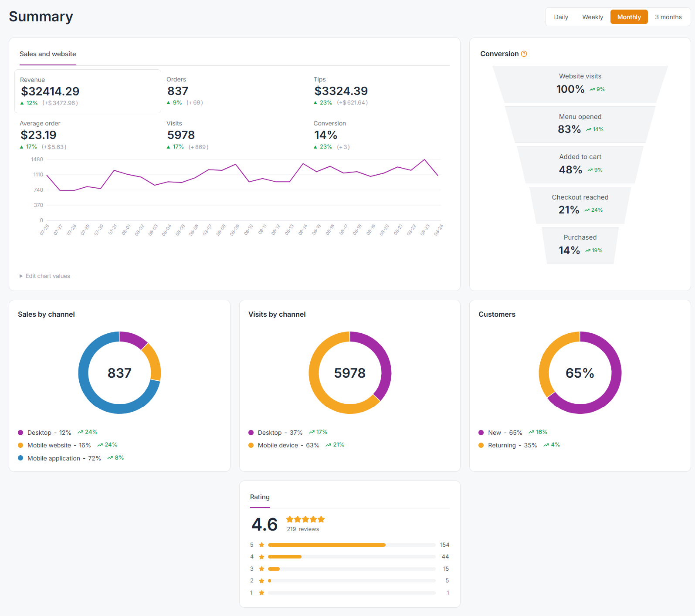Select the Tips metric
This screenshot has height=616, width=695.
coord(381,91)
